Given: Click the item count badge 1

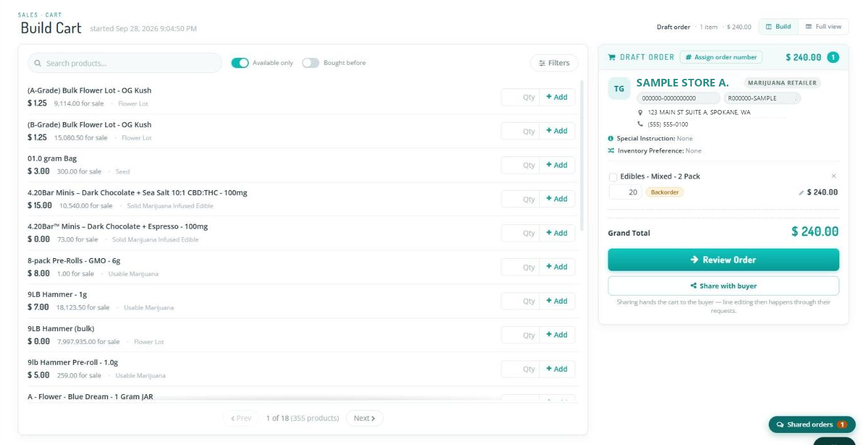Looking at the screenshot, I should pos(833,57).
